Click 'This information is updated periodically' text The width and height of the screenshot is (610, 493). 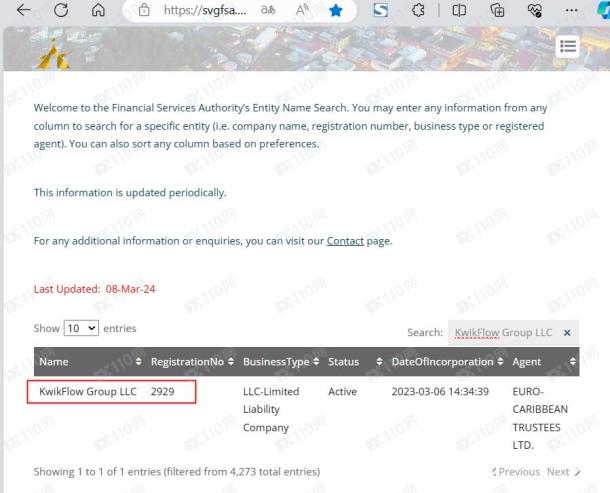(130, 193)
